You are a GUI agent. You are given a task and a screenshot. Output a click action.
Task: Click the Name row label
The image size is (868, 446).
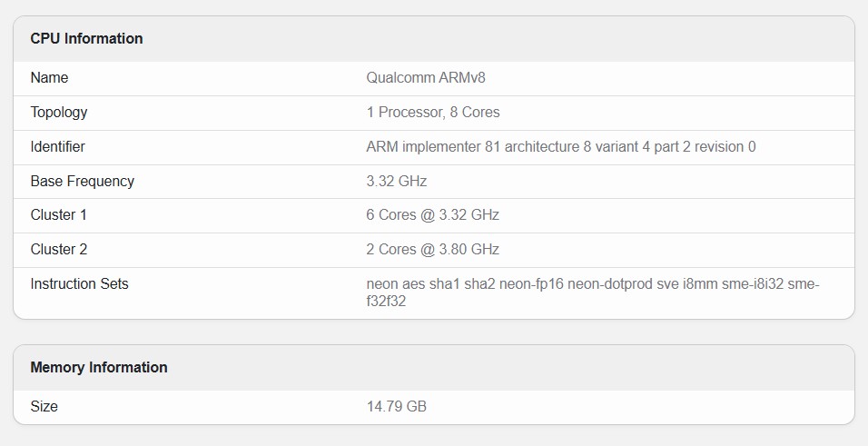pyautogui.click(x=49, y=78)
